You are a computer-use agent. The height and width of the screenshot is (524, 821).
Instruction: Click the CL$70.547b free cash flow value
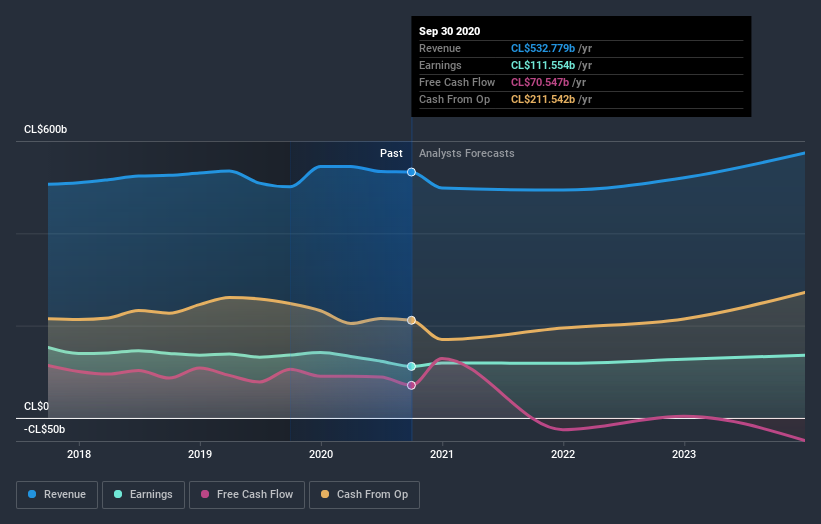pos(540,82)
